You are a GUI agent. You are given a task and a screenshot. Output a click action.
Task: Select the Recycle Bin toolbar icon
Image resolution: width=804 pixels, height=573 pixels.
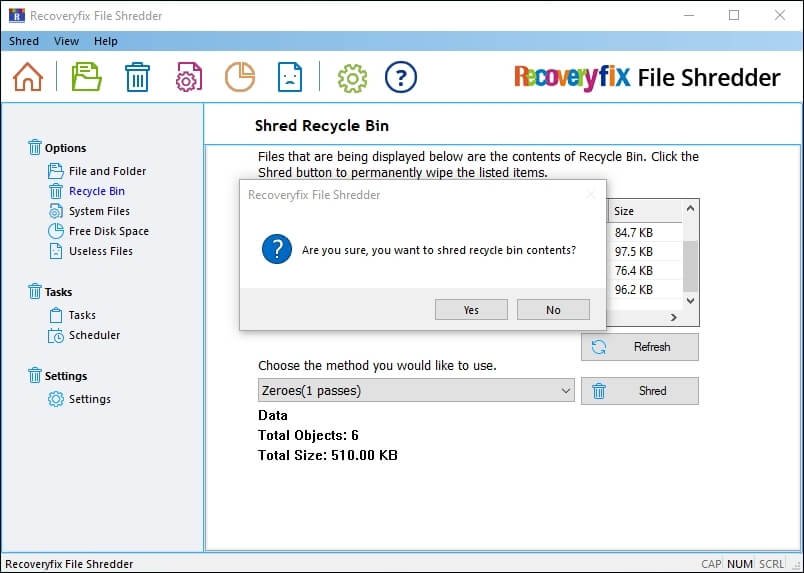[137, 77]
